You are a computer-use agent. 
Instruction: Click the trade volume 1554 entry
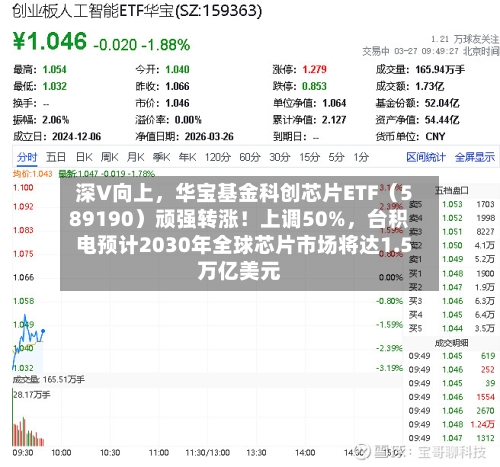485,397
